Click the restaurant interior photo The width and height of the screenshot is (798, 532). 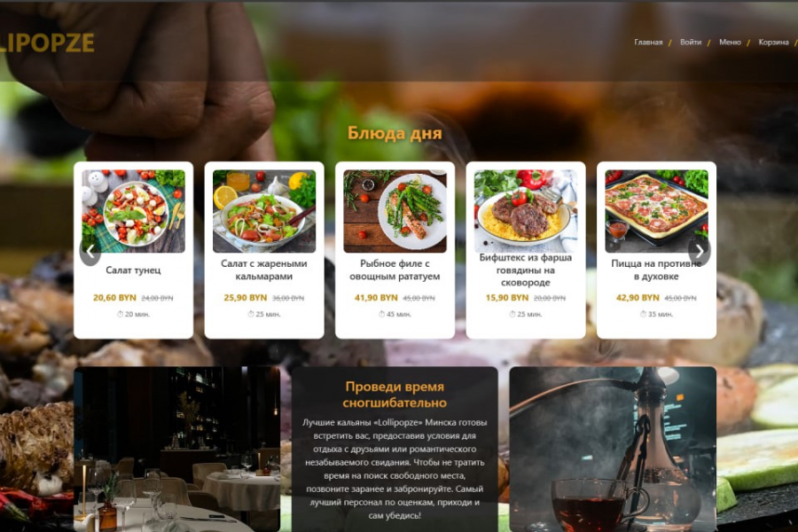point(177,449)
